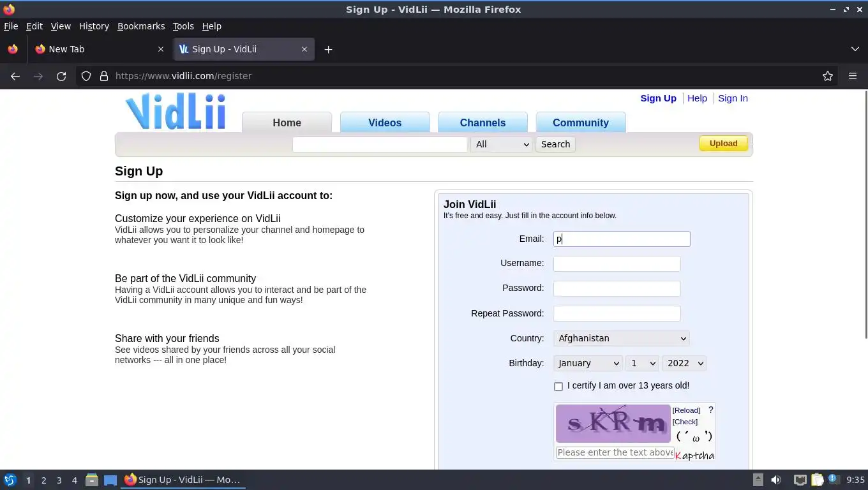Switch to workspace 3 in taskbar
Screen dimensions: 868x490
coord(59,480)
